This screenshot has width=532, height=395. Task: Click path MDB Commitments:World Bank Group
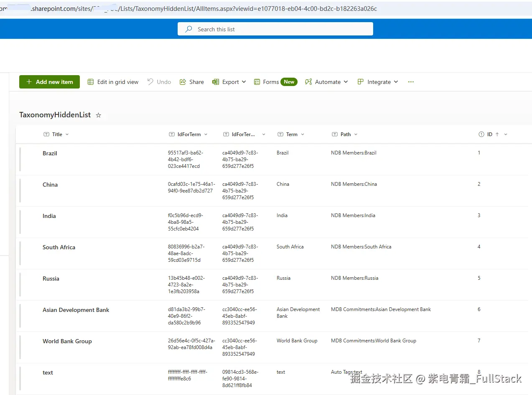(374, 341)
